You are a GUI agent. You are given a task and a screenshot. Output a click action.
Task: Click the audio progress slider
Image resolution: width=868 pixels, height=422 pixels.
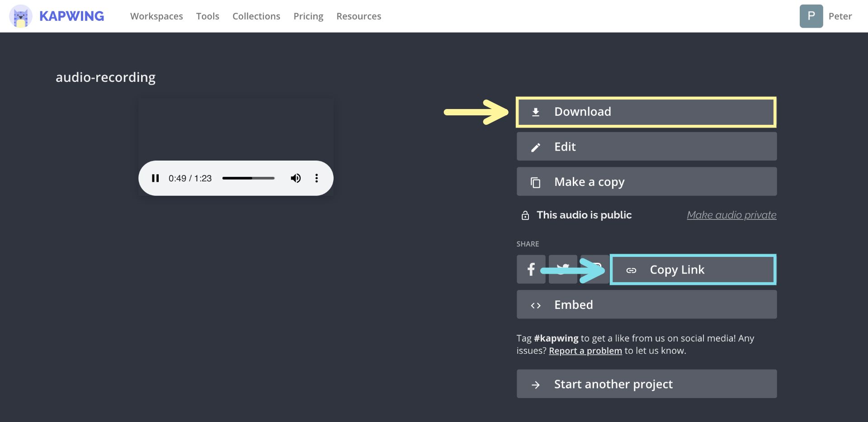248,178
